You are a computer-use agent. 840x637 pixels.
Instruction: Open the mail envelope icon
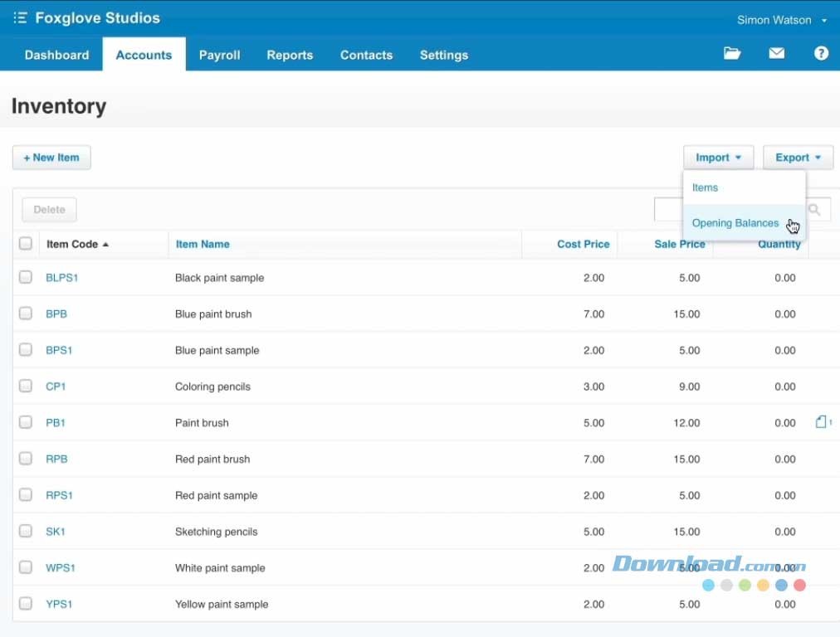click(x=776, y=54)
